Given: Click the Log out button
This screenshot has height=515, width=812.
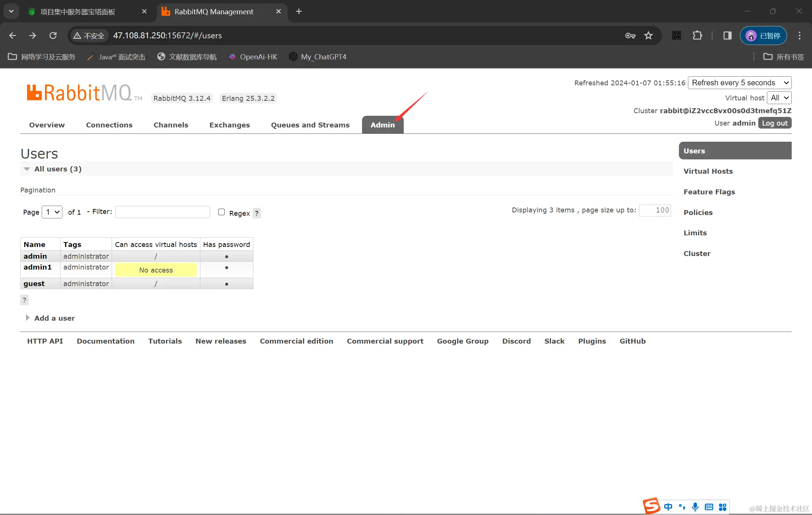Looking at the screenshot, I should point(775,123).
